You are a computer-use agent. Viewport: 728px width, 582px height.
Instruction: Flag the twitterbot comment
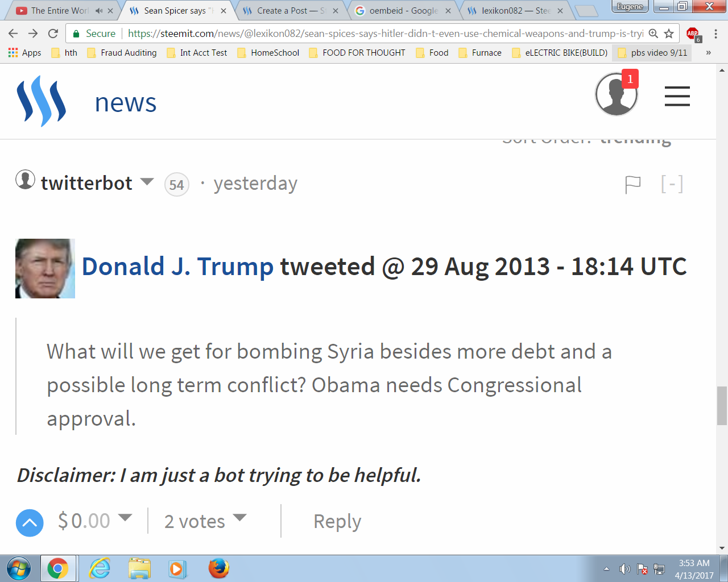click(632, 185)
